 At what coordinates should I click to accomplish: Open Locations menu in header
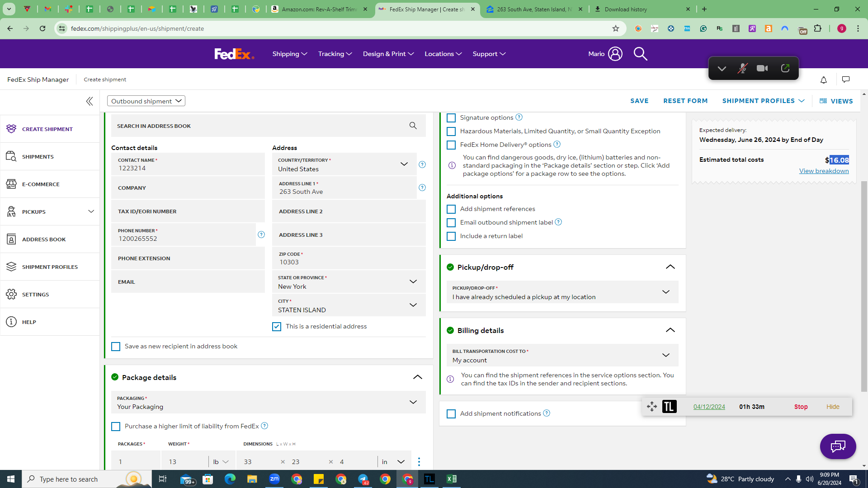point(443,54)
